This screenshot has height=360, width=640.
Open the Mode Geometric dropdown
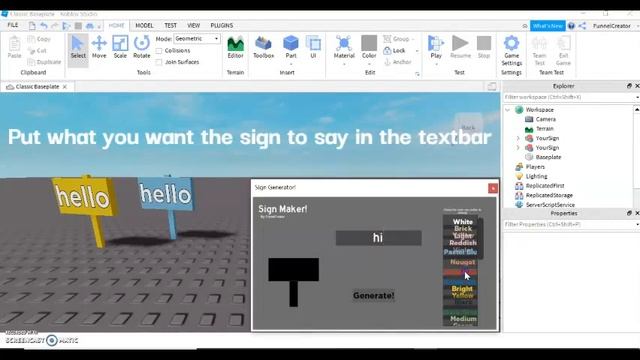(x=197, y=38)
